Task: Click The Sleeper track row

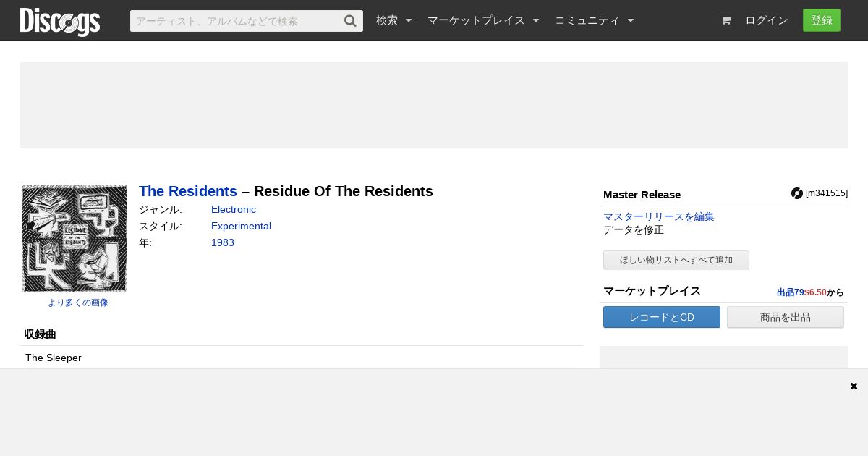Action: (299, 358)
